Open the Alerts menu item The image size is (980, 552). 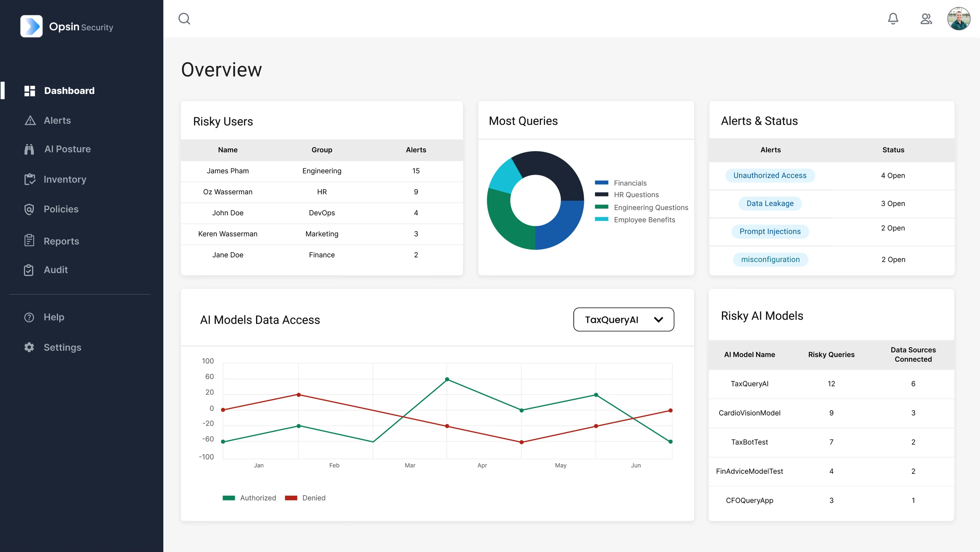click(x=57, y=121)
